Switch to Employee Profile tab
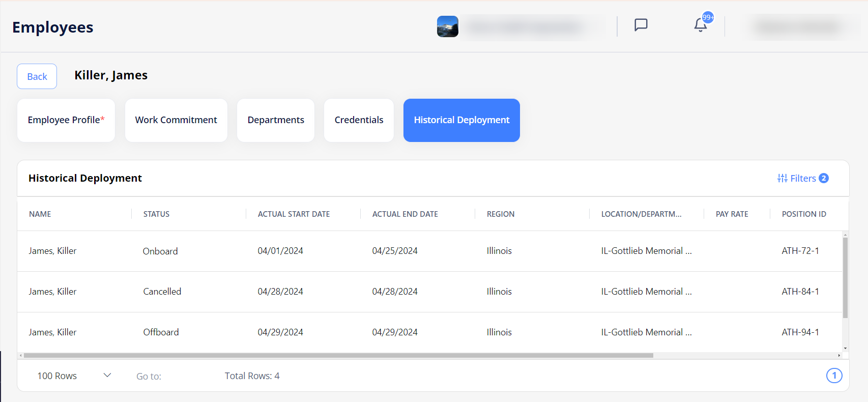Viewport: 868px width, 402px height. [x=66, y=120]
